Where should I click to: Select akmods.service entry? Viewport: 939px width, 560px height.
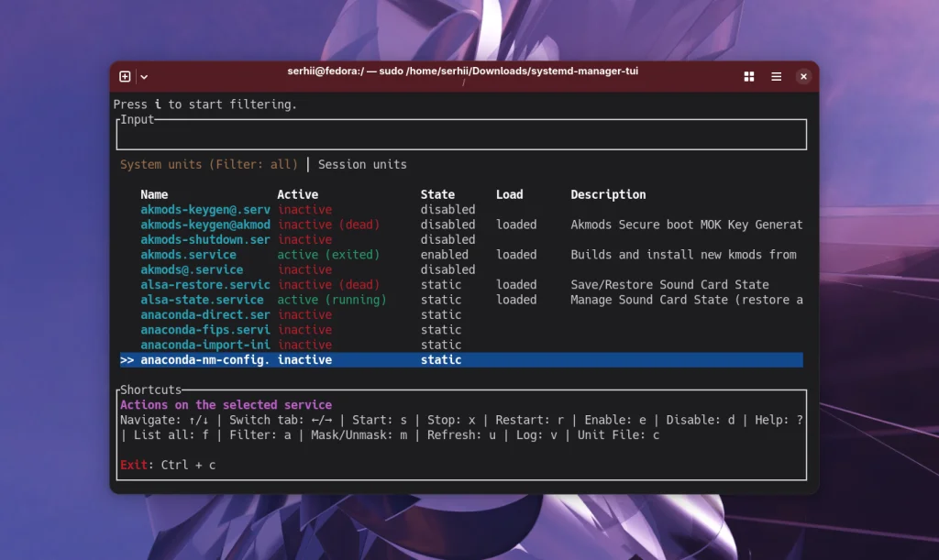461,255
